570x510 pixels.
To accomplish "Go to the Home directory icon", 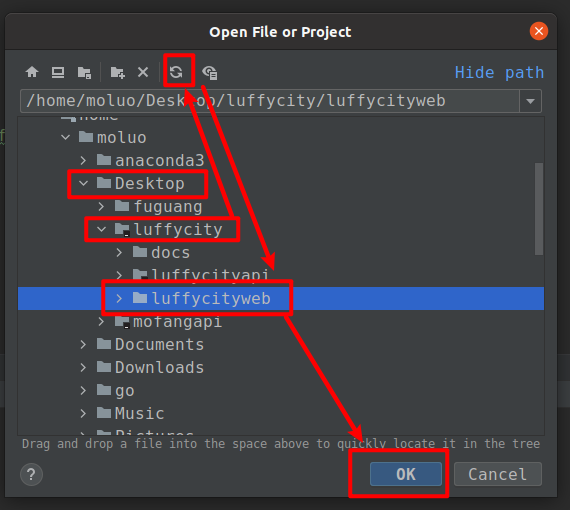I will tap(32, 72).
